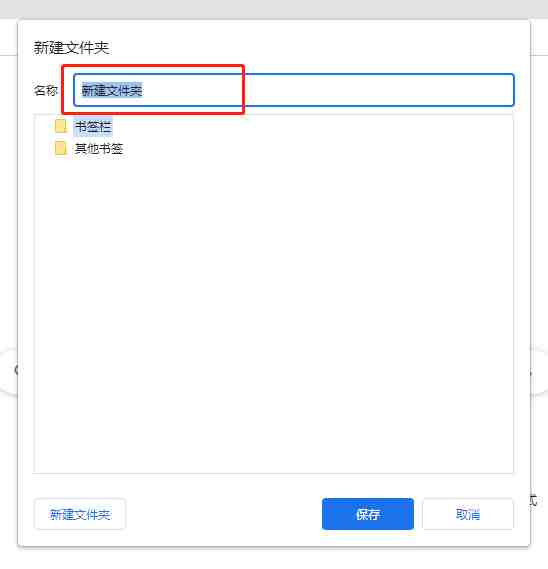Click empty space in folder tree list
This screenshot has height=569, width=548.
tap(274, 312)
